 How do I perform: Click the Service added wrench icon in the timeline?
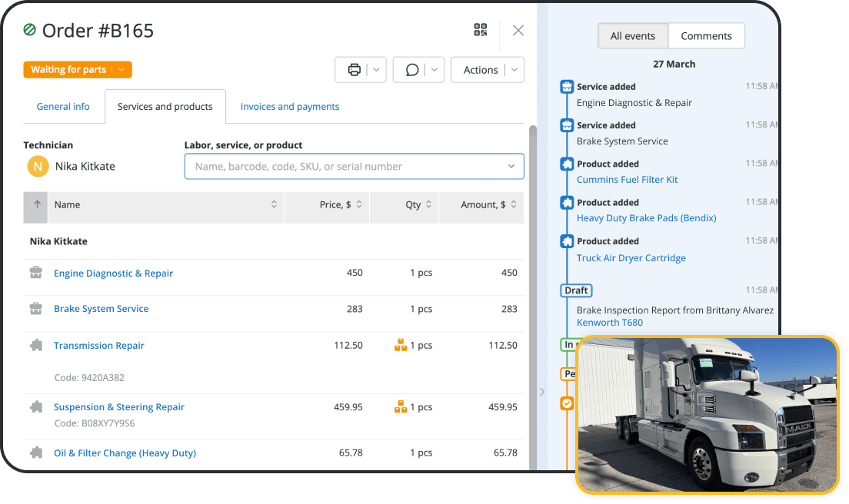pos(567,86)
